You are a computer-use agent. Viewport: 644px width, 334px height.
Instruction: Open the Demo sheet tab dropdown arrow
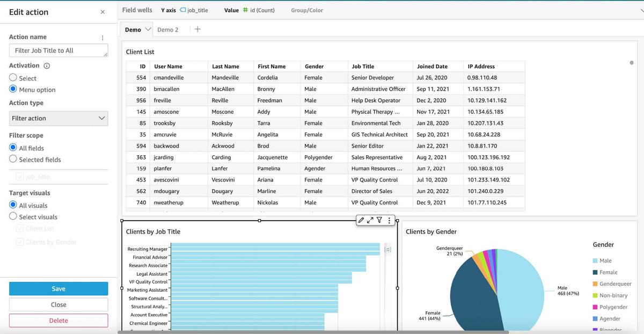pyautogui.click(x=148, y=30)
